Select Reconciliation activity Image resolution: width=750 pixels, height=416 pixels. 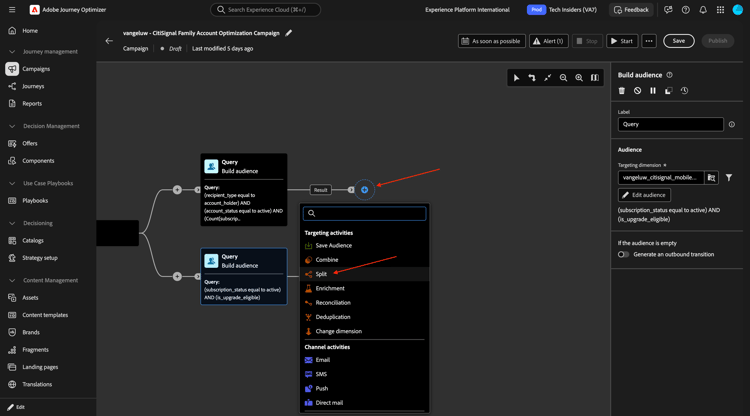364,303
